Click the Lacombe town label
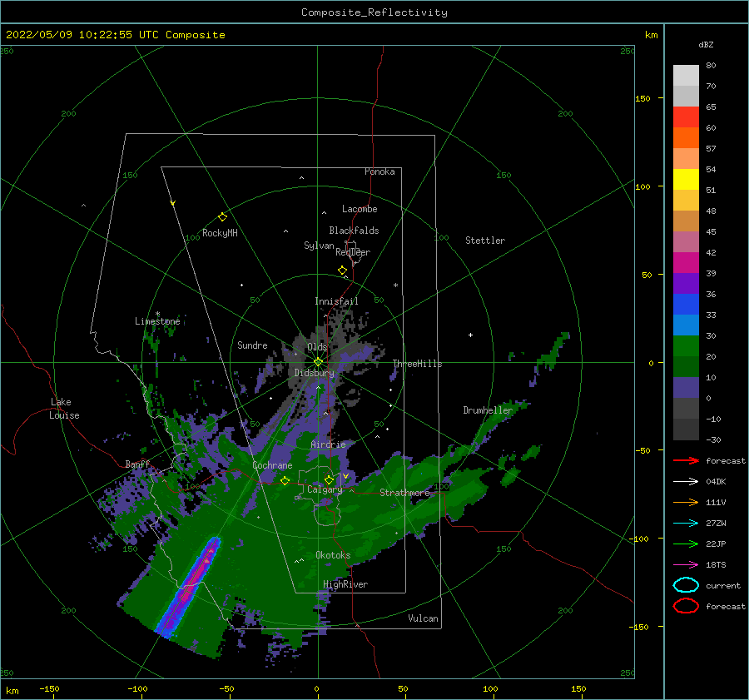This screenshot has width=749, height=700. pos(360,209)
